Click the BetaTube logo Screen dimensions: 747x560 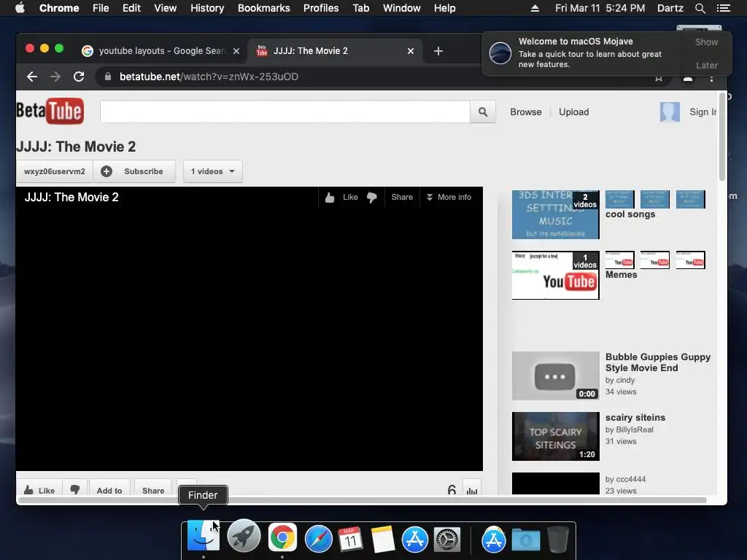50,111
